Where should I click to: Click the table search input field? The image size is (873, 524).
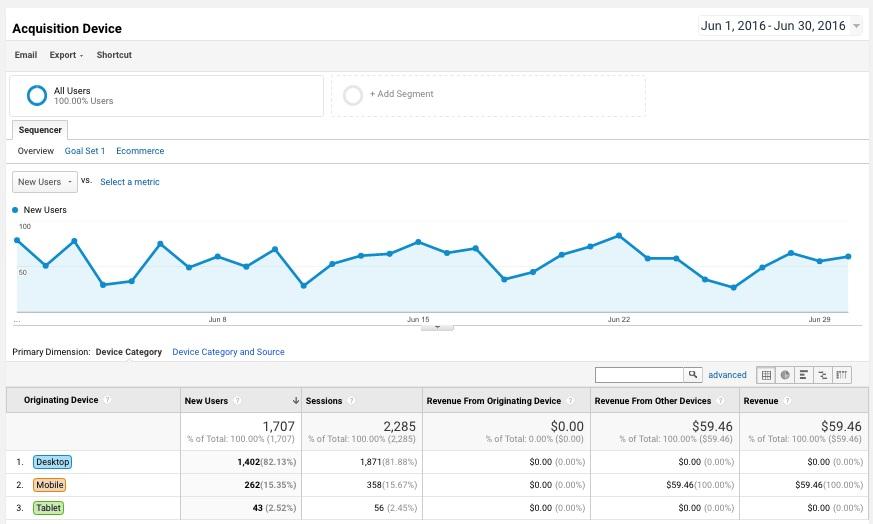pos(639,375)
